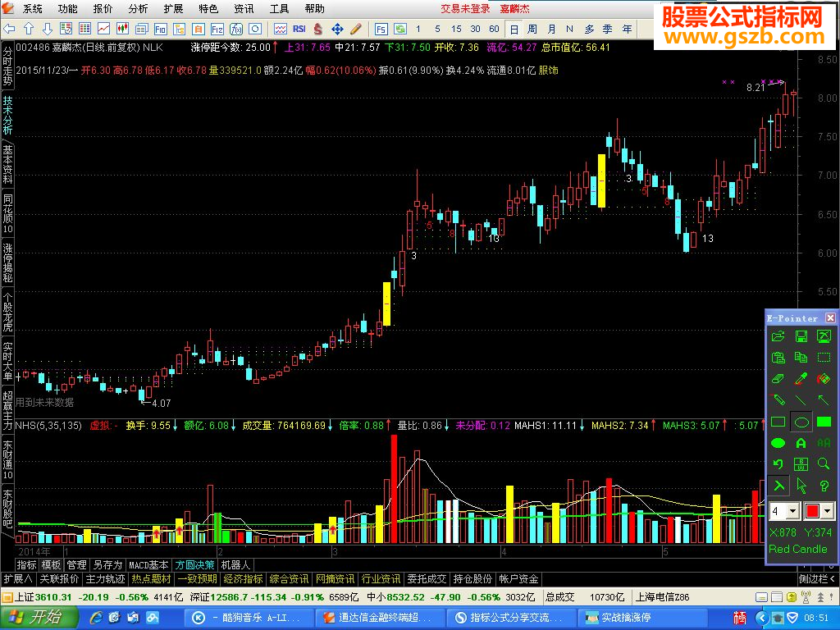Screen dimensions: 840x630
Task: Switch to weekly '周' period
Action: tap(532, 29)
